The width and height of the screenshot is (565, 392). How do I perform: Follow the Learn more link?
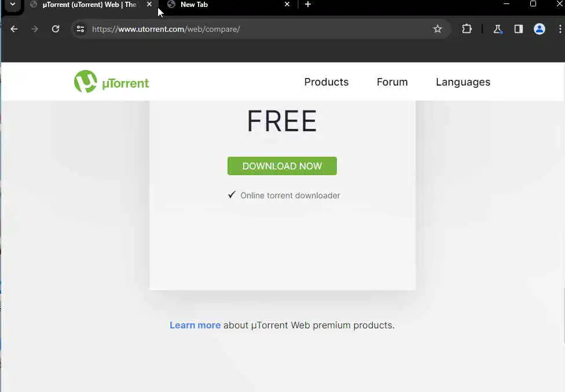click(x=195, y=325)
